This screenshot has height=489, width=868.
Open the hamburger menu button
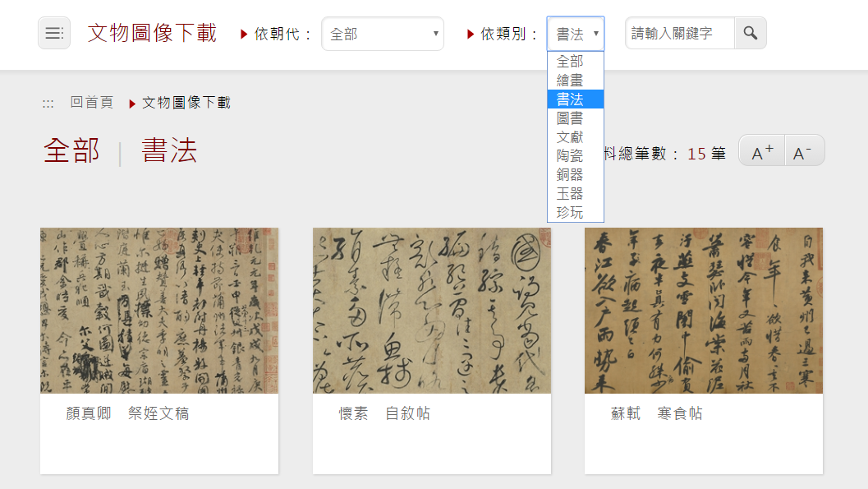[x=54, y=33]
